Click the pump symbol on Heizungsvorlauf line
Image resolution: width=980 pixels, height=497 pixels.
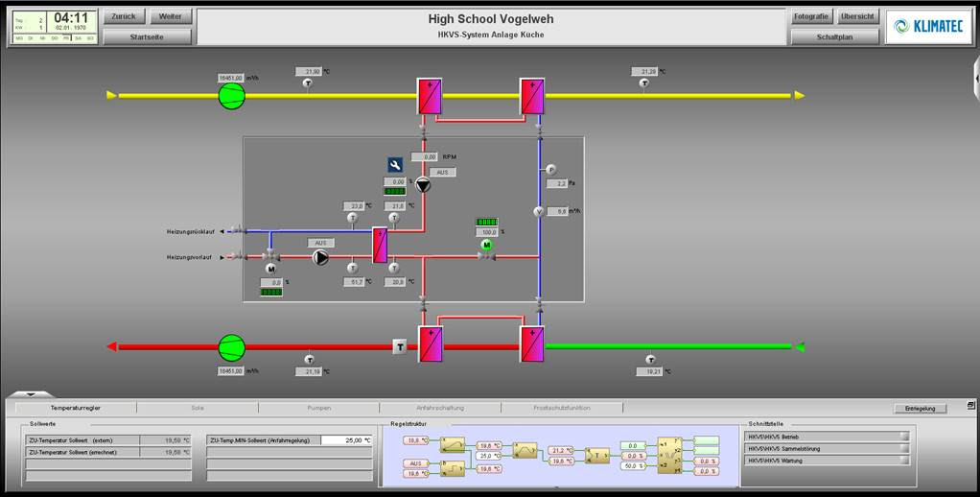click(321, 257)
